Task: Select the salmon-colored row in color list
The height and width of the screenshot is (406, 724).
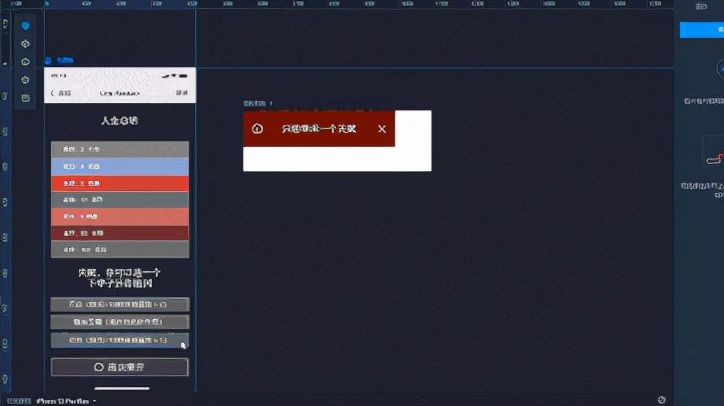Action: 120,216
